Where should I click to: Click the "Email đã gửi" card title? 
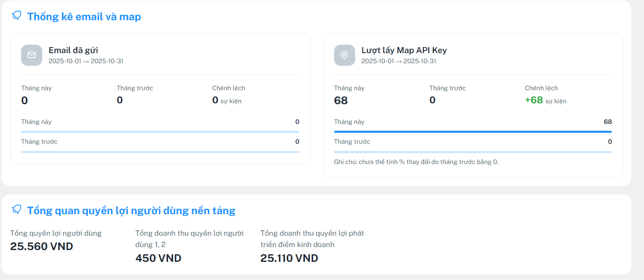click(73, 51)
